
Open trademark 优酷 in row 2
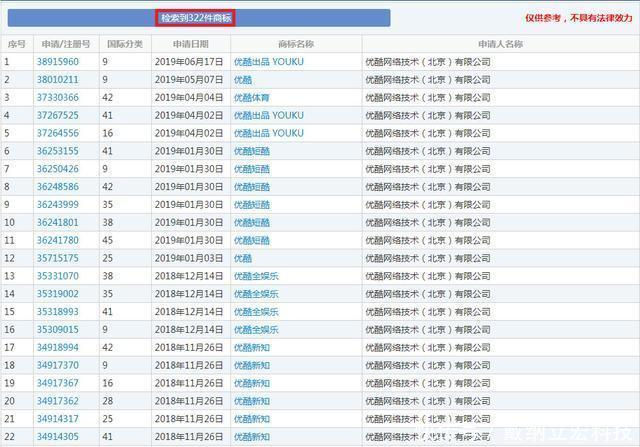[x=243, y=80]
